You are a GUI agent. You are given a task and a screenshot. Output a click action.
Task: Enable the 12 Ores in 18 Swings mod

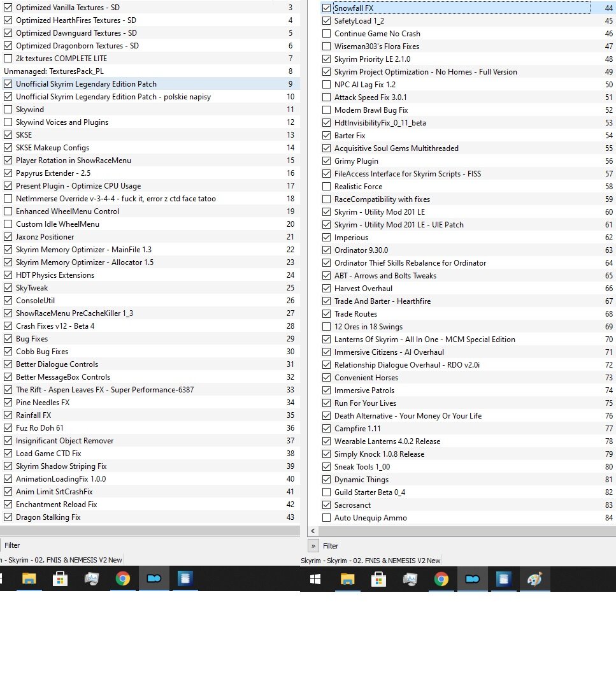click(326, 326)
